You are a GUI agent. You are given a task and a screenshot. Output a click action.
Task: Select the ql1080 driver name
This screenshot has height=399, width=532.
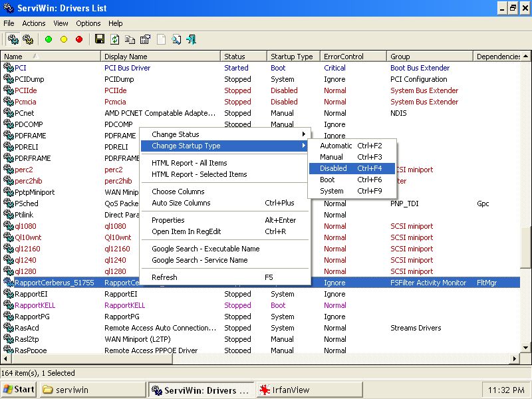tap(25, 226)
